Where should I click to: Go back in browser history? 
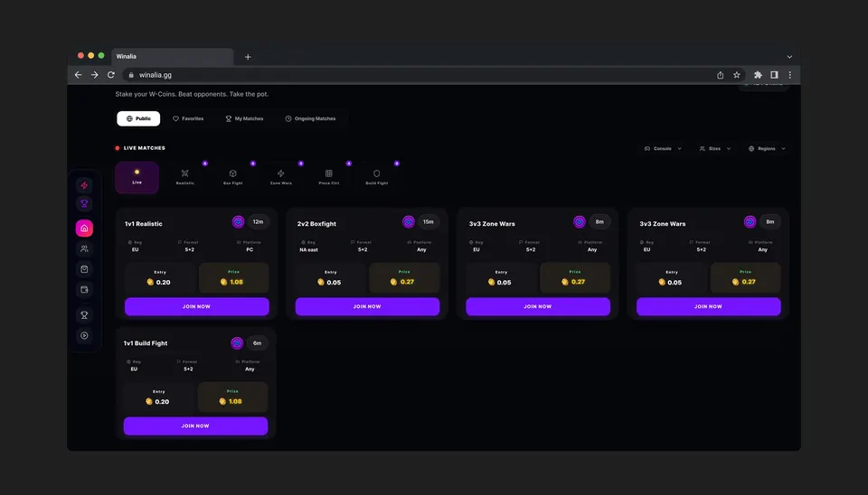[78, 75]
